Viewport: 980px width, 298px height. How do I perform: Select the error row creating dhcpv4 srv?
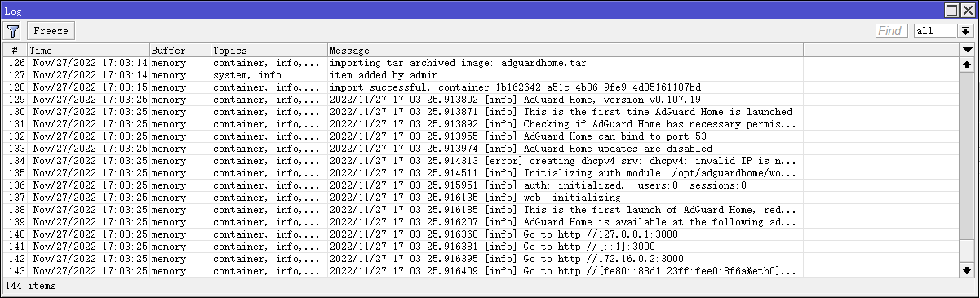pos(481,161)
